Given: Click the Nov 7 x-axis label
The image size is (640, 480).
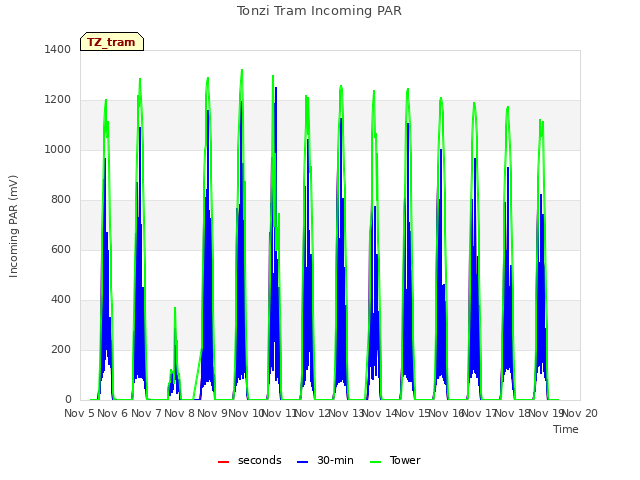Looking at the screenshot, I should point(147,413).
